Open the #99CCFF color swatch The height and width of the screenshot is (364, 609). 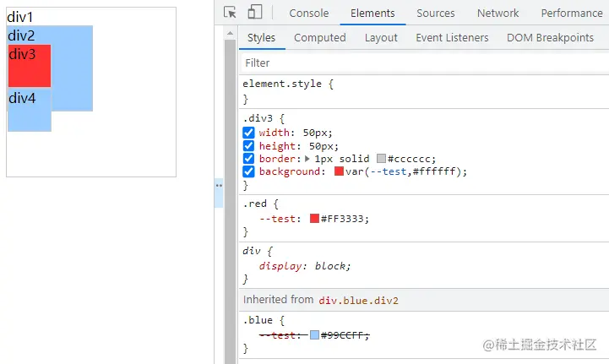click(x=314, y=335)
